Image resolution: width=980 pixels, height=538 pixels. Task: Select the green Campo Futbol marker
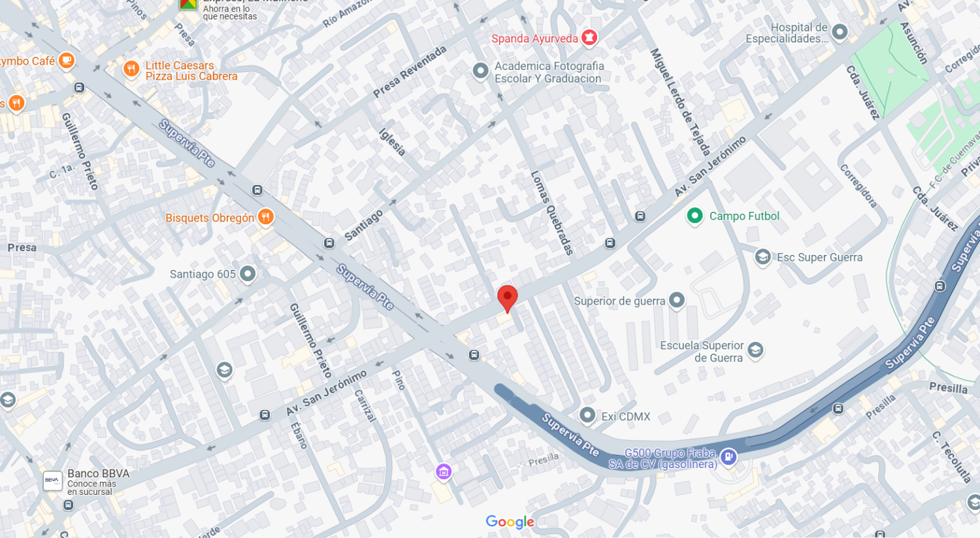pyautogui.click(x=694, y=216)
